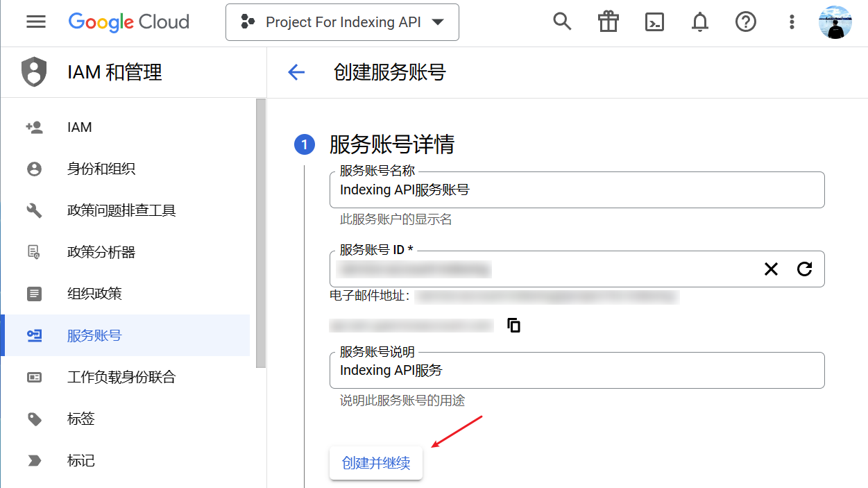Viewport: 868px width, 488px height.
Task: Open the notifications bell
Action: [x=699, y=22]
